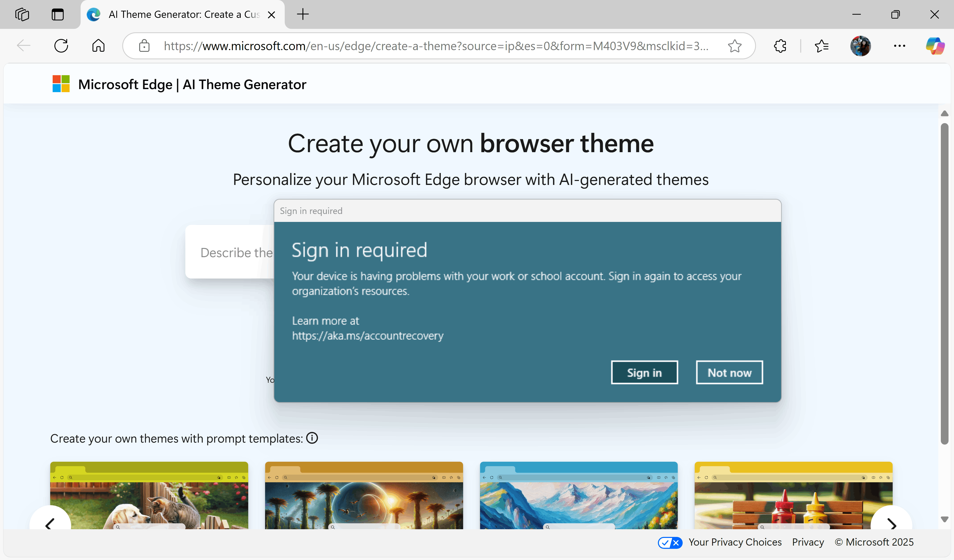
Task: Select the ketchup and mustard theme
Action: (794, 495)
